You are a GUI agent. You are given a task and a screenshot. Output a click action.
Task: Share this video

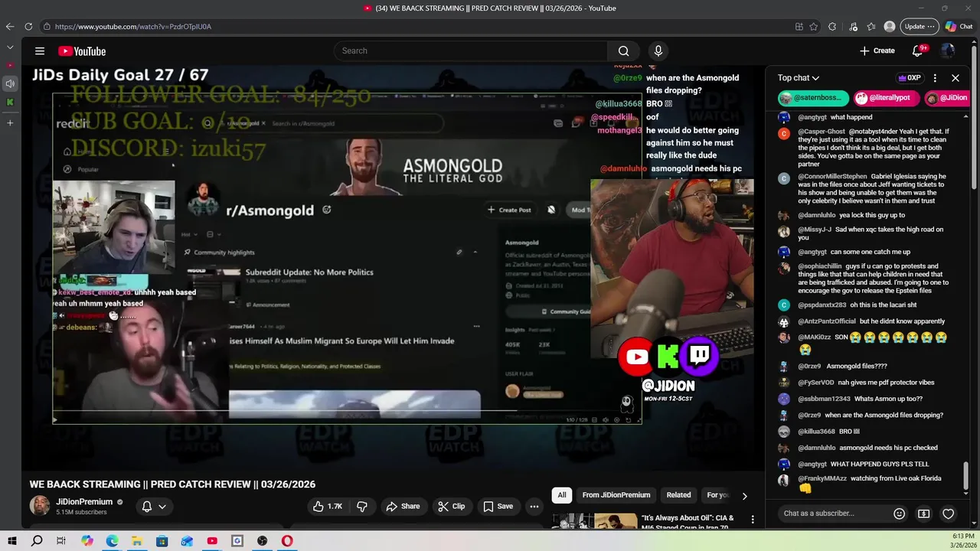click(x=403, y=507)
